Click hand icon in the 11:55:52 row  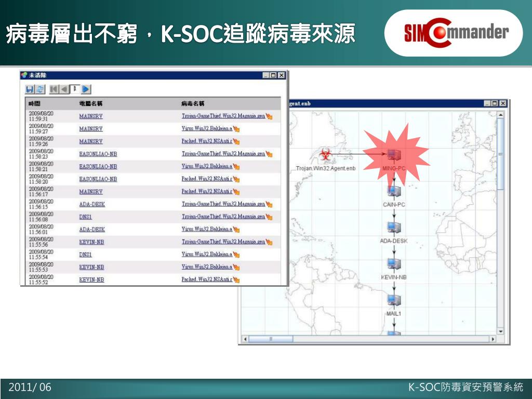pos(236,280)
